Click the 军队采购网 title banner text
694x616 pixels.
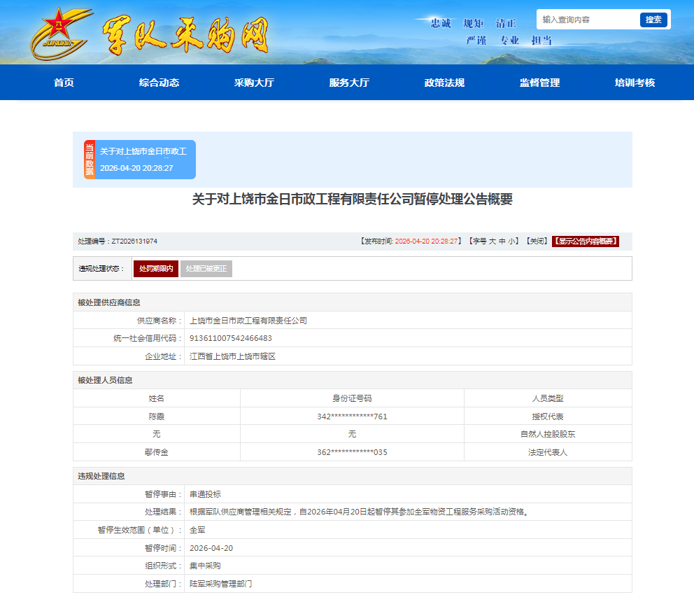(x=185, y=34)
